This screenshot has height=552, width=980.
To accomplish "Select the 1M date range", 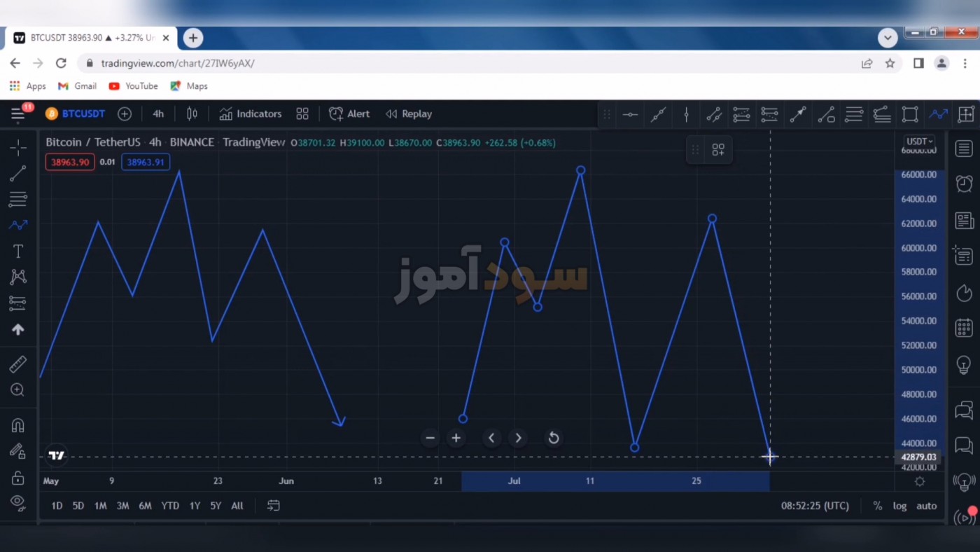I will pyautogui.click(x=100, y=506).
